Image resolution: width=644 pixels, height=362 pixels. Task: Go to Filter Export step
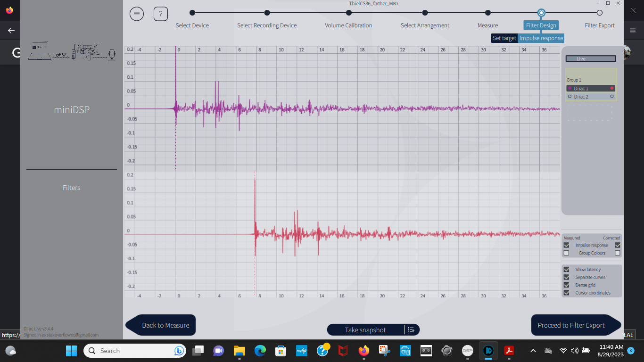pos(600,25)
